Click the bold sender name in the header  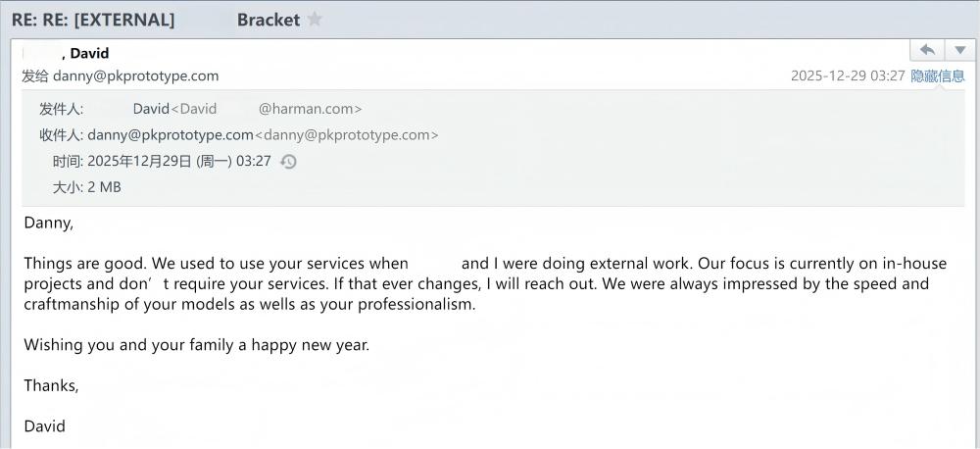coord(88,53)
